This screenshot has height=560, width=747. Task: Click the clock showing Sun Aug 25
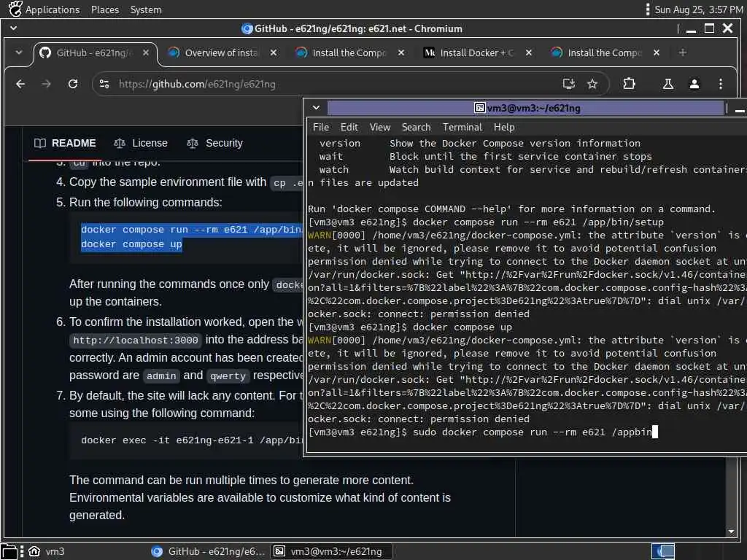pyautogui.click(x=698, y=9)
